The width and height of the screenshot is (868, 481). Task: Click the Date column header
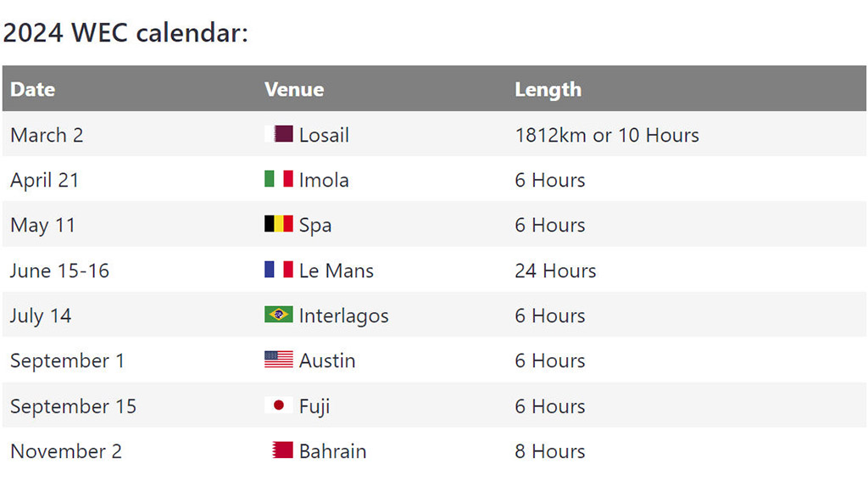[33, 89]
